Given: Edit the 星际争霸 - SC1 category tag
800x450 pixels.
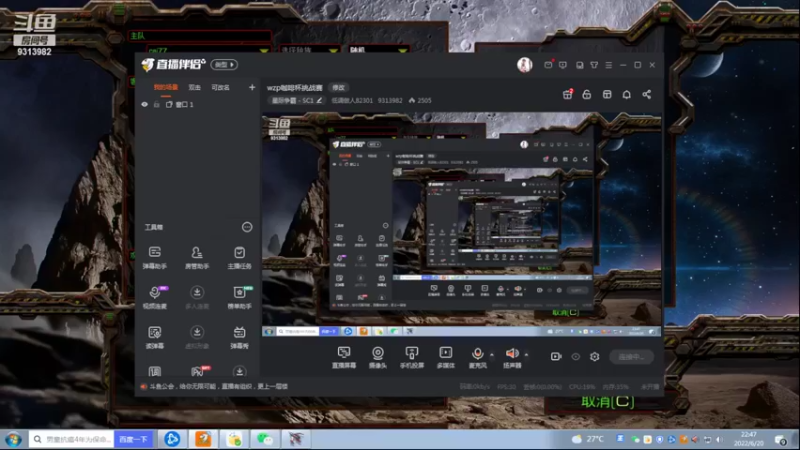Looking at the screenshot, I should (x=297, y=101).
